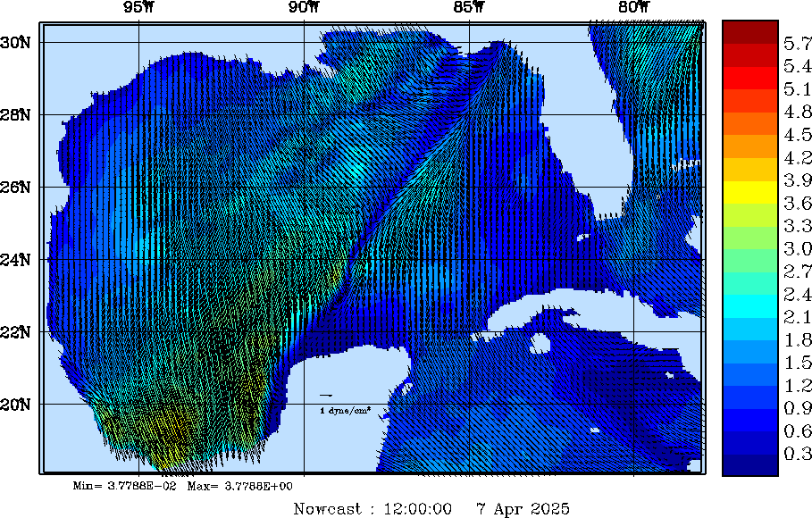Click the 0.6 colorbar label
This screenshot has height=518, width=812.
(x=798, y=431)
